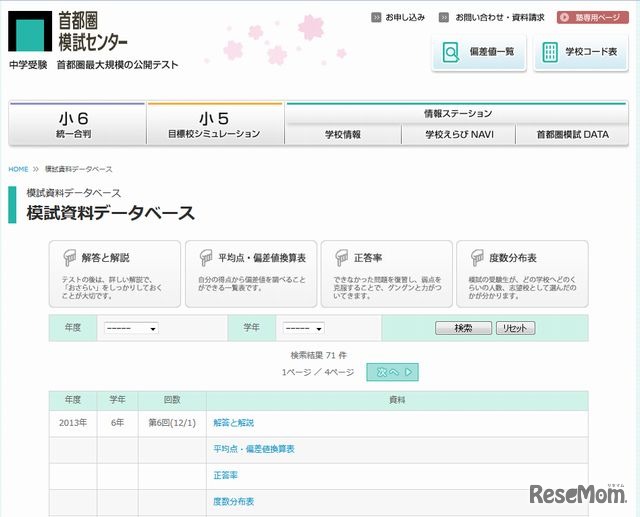This screenshot has width=640, height=517.
Task: Open the 解答と解説 card
Action: click(x=115, y=273)
